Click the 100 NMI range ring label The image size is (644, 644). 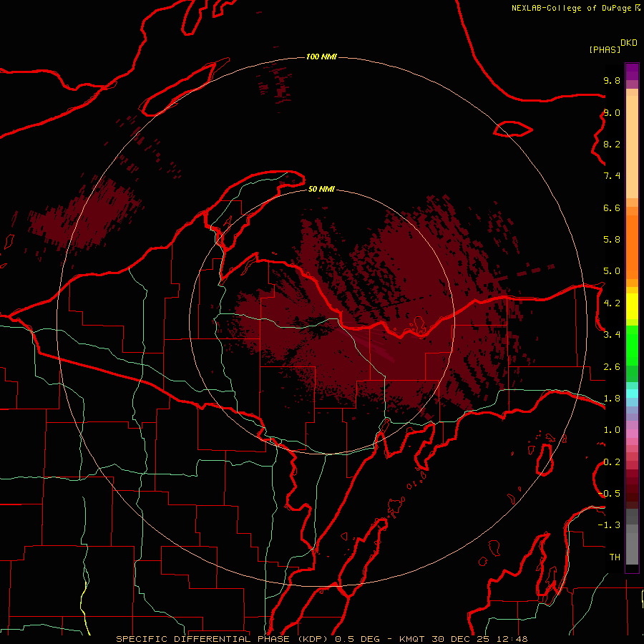click(321, 57)
